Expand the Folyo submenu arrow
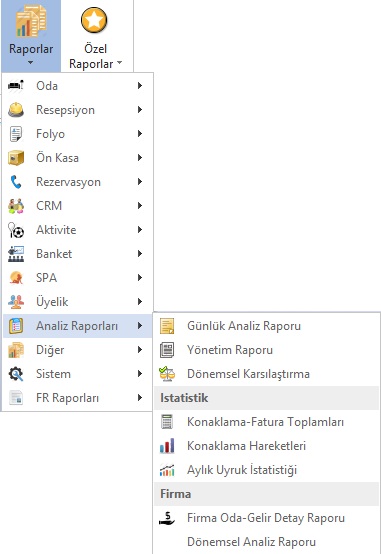Image resolution: width=381 pixels, height=554 pixels. (140, 134)
